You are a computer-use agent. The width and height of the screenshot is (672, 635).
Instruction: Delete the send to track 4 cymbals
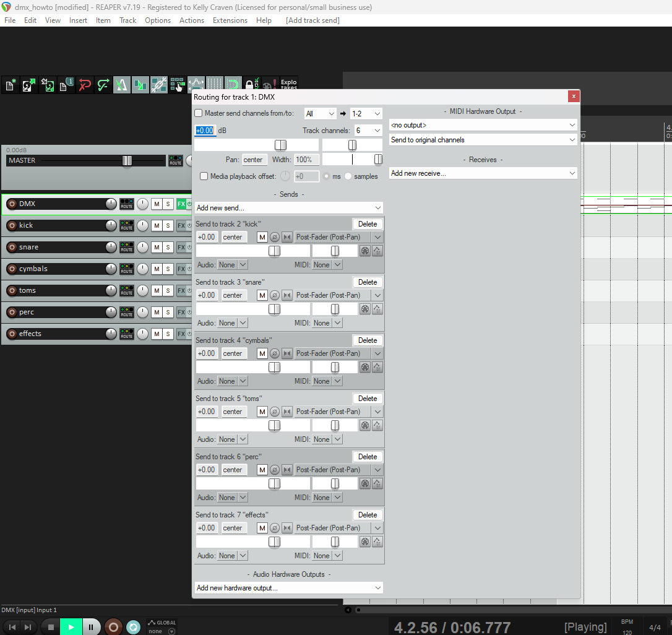click(x=368, y=340)
